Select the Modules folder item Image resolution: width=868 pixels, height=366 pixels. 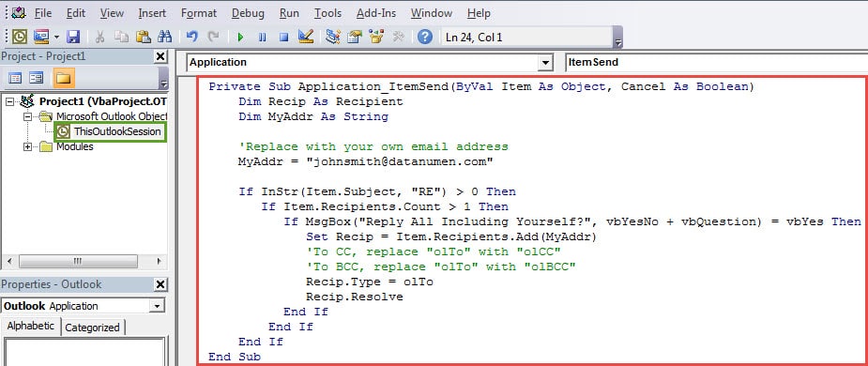coord(75,146)
